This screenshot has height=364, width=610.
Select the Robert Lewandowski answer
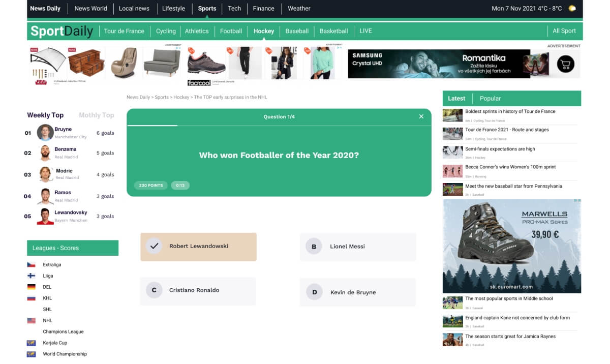tap(198, 247)
